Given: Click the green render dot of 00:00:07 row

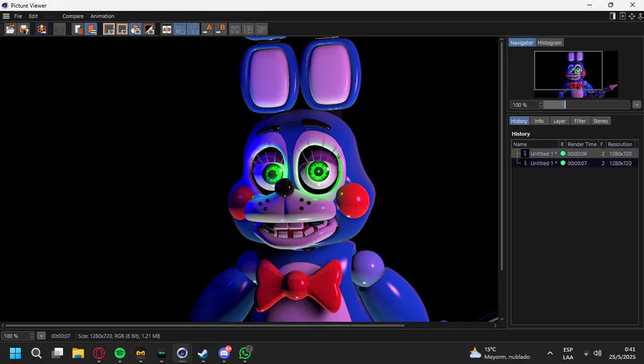Looking at the screenshot, I should point(563,163).
